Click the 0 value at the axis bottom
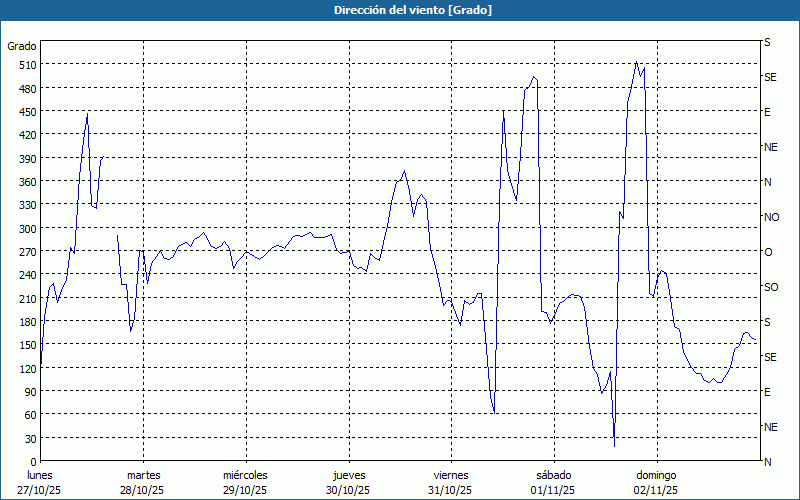The width and height of the screenshot is (800, 500). point(33,462)
